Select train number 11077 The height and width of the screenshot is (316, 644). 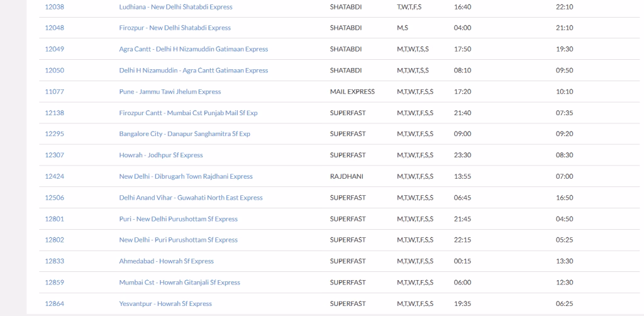click(x=54, y=92)
